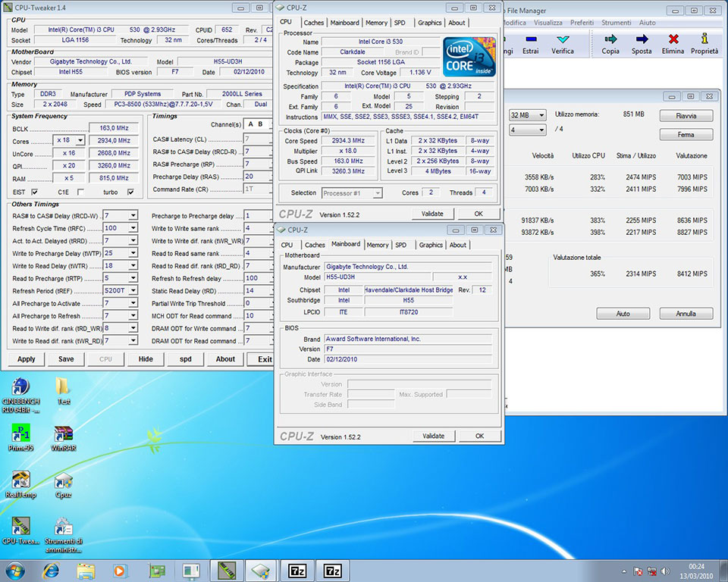The image size is (728, 582).
Task: Toggle the EIST checkbox in CPU-Tweaker
Action: coord(34,192)
